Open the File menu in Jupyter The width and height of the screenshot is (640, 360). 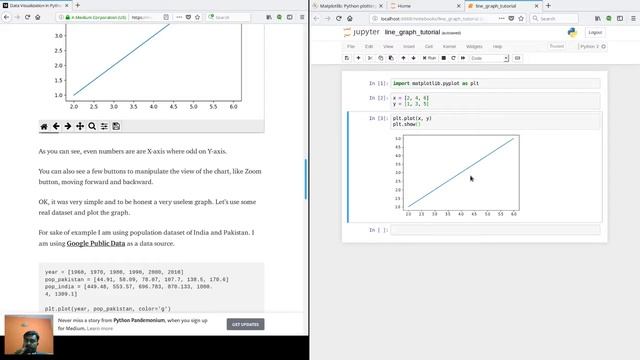351,47
